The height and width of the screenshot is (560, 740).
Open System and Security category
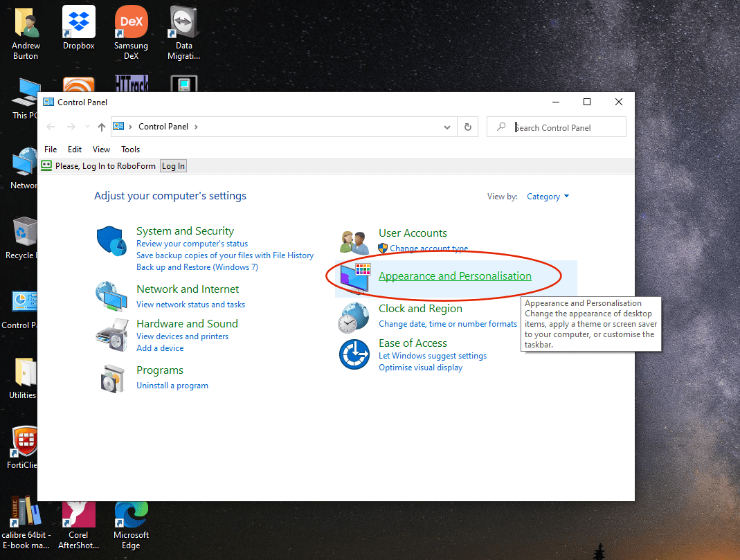click(x=185, y=231)
